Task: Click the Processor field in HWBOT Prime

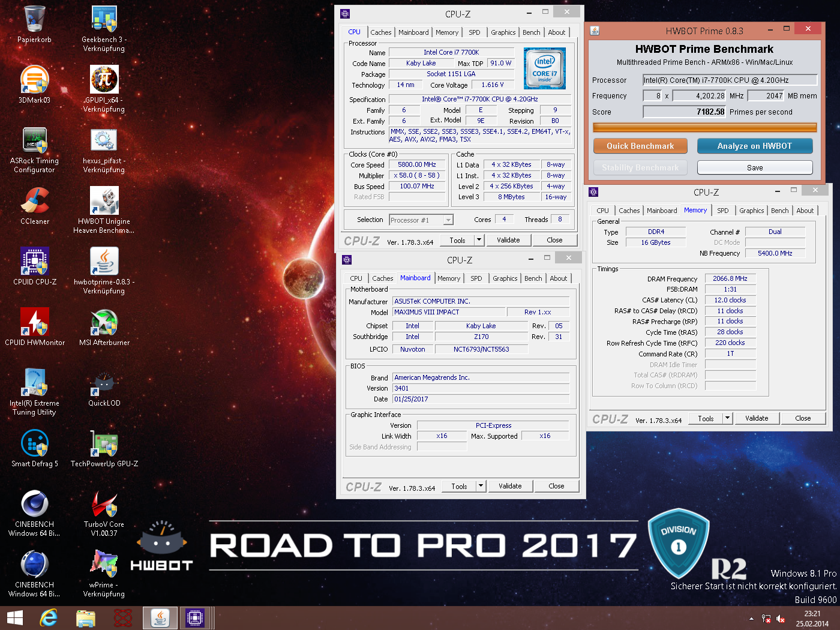Action: pos(730,80)
